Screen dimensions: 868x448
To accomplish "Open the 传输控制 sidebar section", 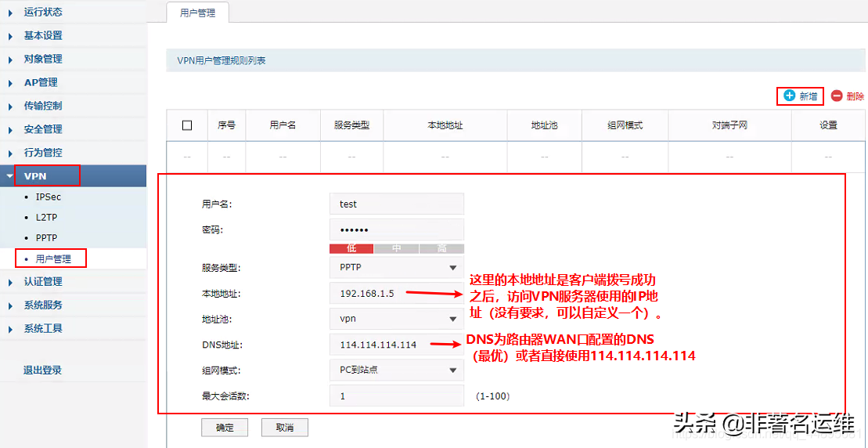I will (42, 106).
